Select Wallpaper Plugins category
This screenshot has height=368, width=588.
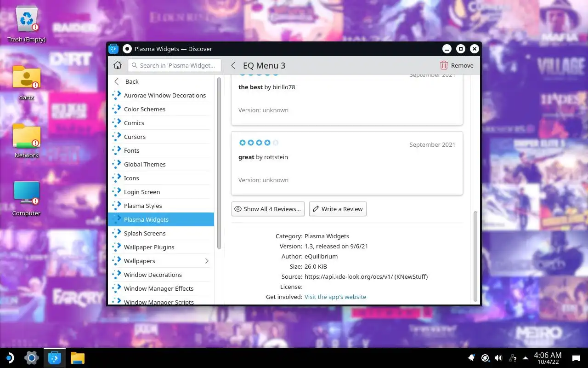coord(161,247)
